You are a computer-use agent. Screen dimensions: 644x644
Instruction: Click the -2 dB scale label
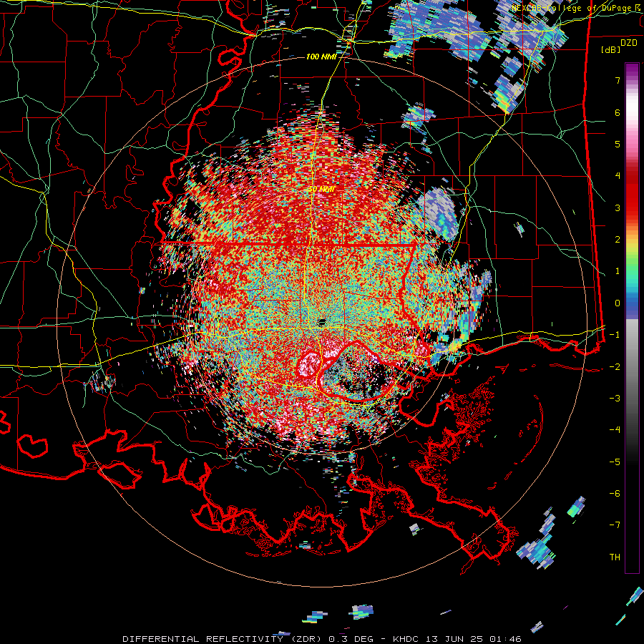[615, 367]
